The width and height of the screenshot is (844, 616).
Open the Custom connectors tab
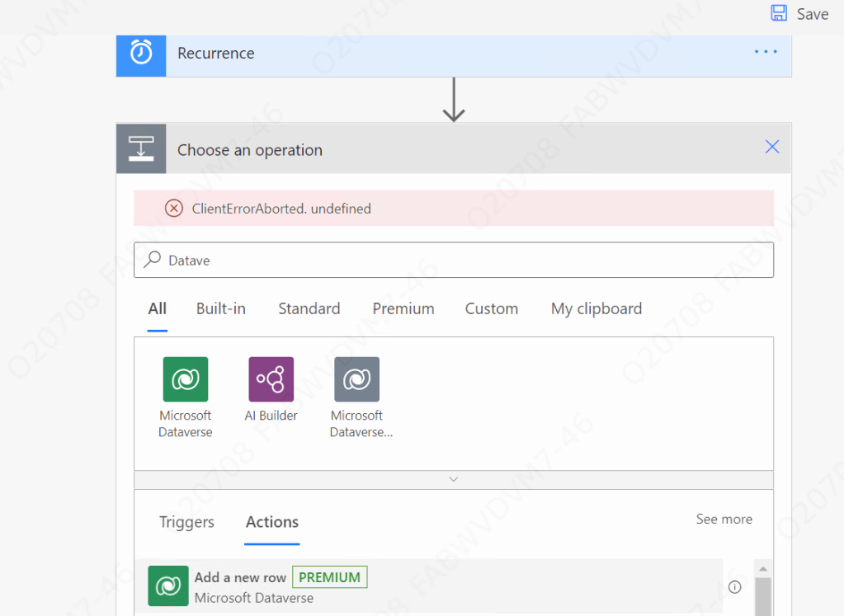[x=492, y=308]
